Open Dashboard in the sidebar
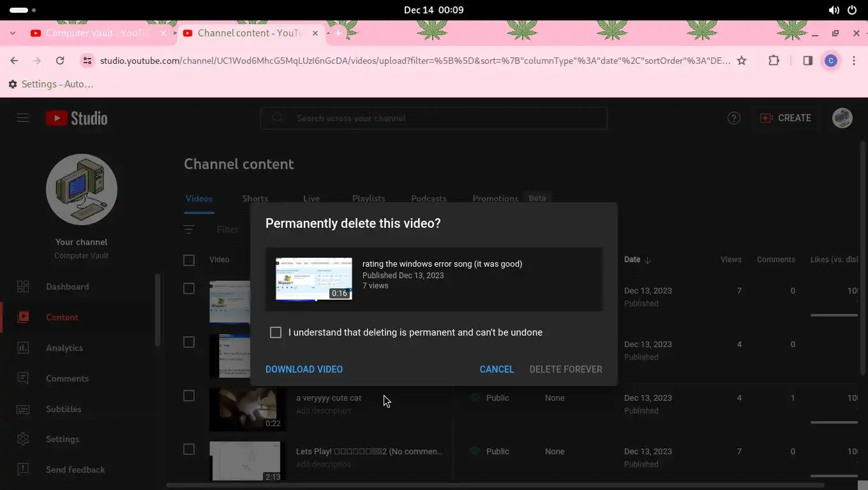The width and height of the screenshot is (868, 490). pyautogui.click(x=67, y=286)
